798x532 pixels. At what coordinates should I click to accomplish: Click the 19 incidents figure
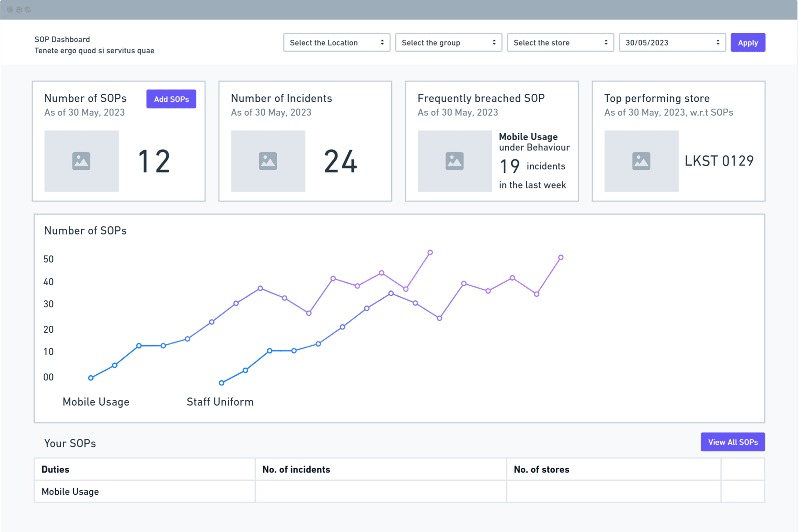click(510, 166)
